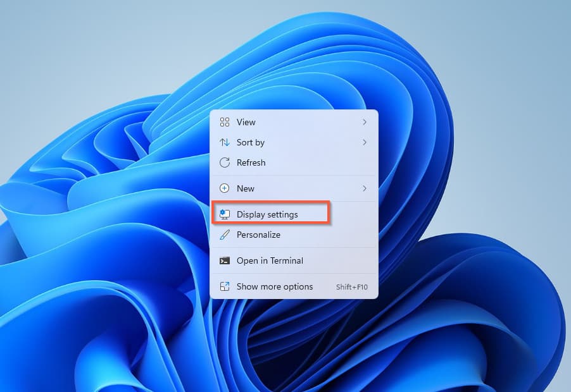The width and height of the screenshot is (571, 392).
Task: Expand the Sort by submenu chevron
Action: 364,142
